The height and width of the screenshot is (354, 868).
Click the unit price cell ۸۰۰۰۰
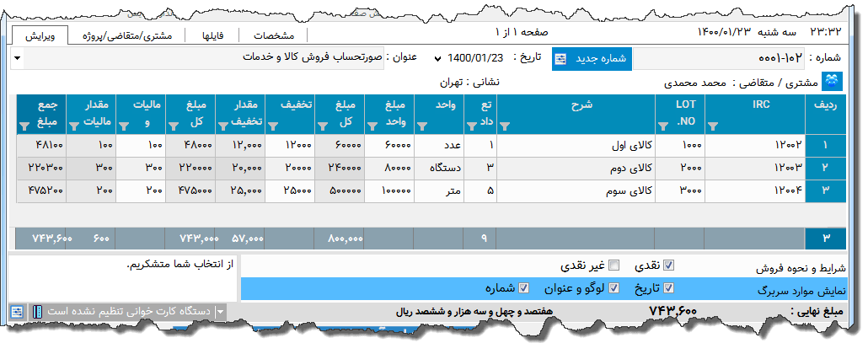389,168
